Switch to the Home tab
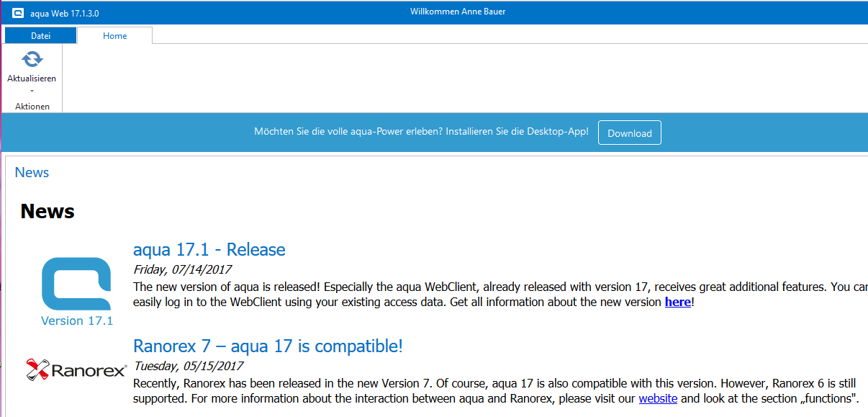Image resolution: width=868 pixels, height=417 pixels. (114, 36)
